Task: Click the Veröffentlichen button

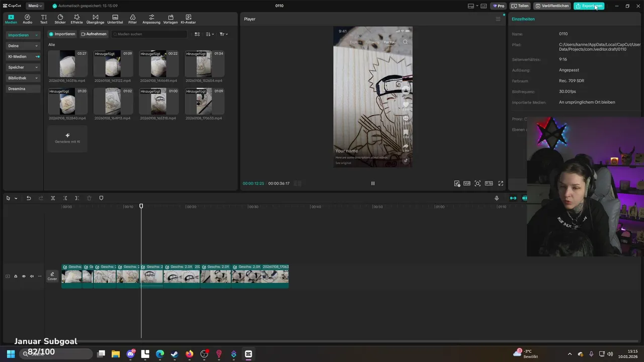Action: pyautogui.click(x=552, y=6)
